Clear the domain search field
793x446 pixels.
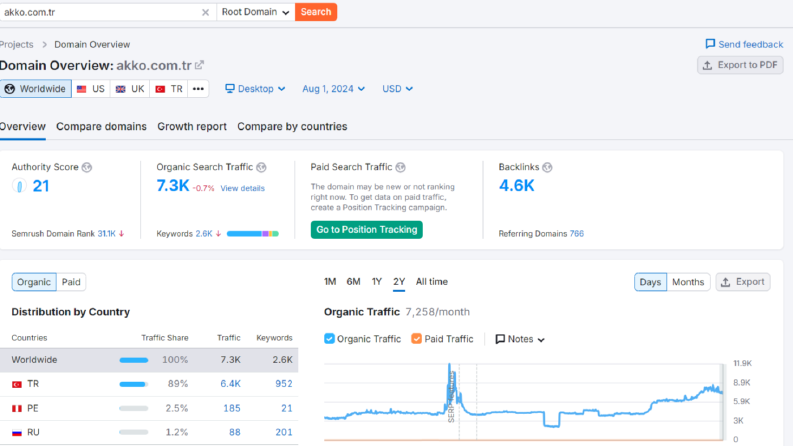point(205,12)
